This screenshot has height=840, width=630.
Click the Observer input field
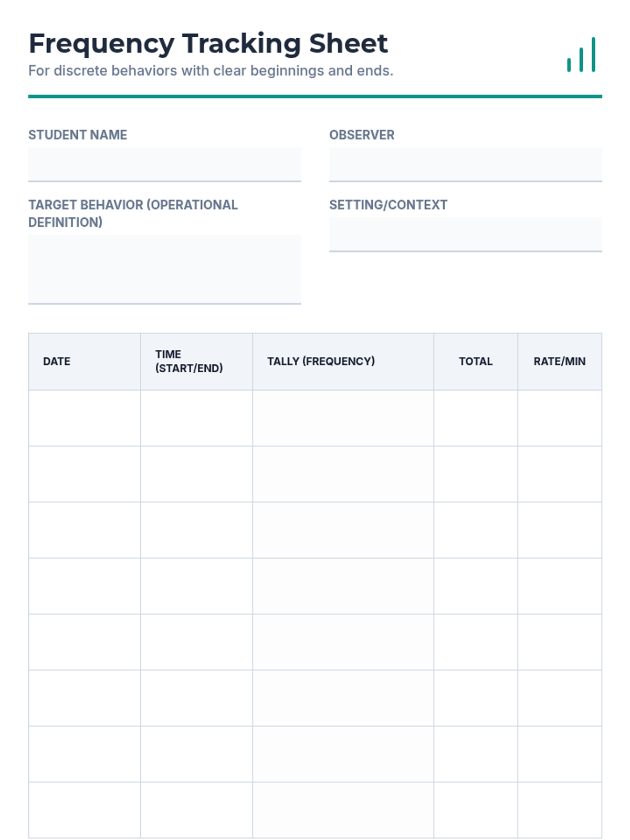[x=465, y=164]
